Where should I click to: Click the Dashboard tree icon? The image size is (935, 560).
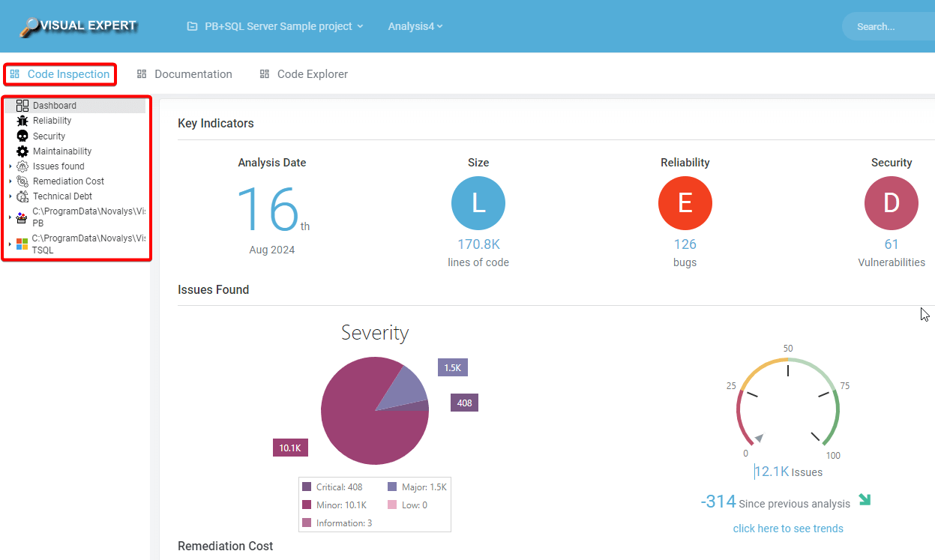(x=22, y=106)
